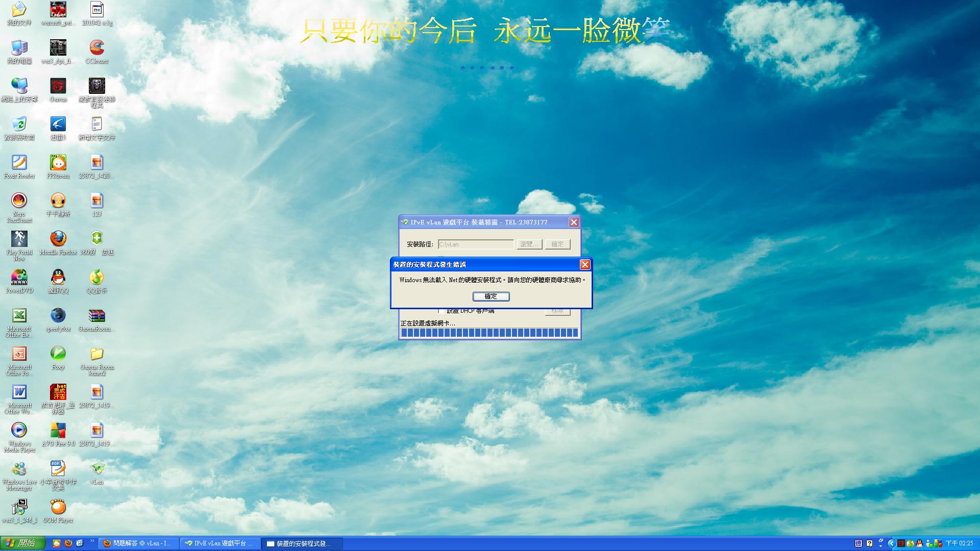The height and width of the screenshot is (551, 980).
Task: Open the vLan desktop shortcut
Action: [x=96, y=468]
